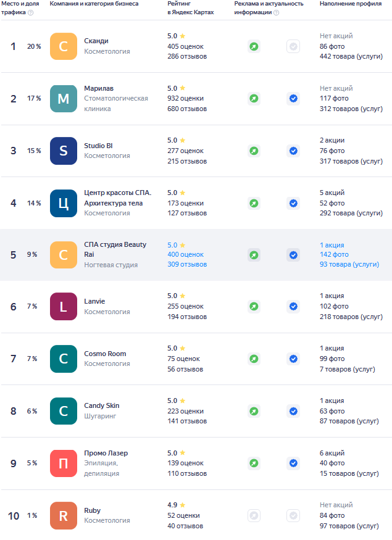Open the Марилав teal 'M' logo
Screen dimensions: 392x540
[64, 99]
